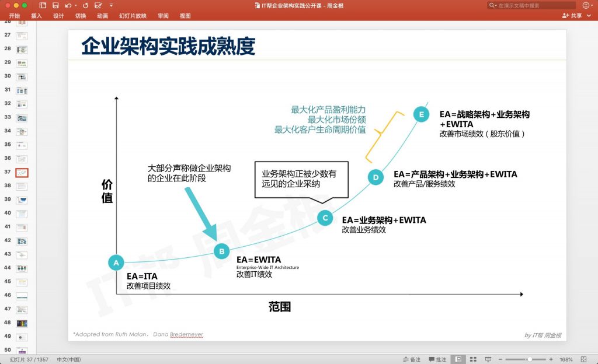
Task: Click the smiley feedback icon
Action: coord(586,5)
